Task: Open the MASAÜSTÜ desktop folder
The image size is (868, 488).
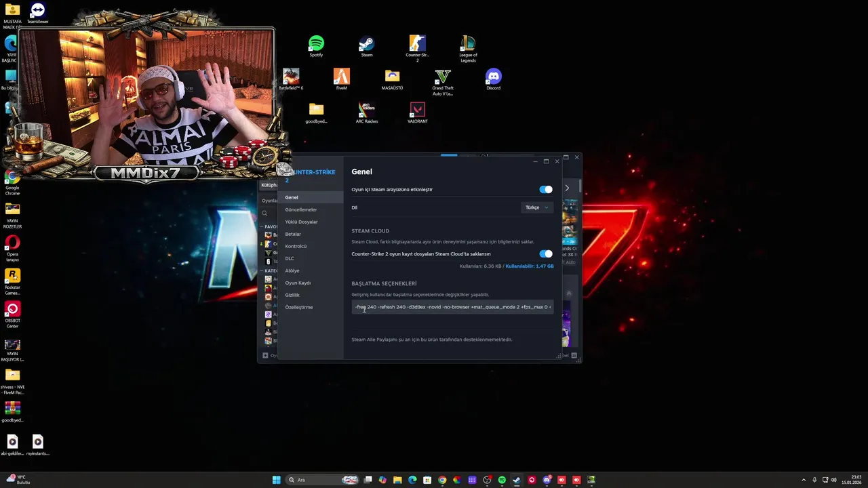Action: tap(392, 79)
